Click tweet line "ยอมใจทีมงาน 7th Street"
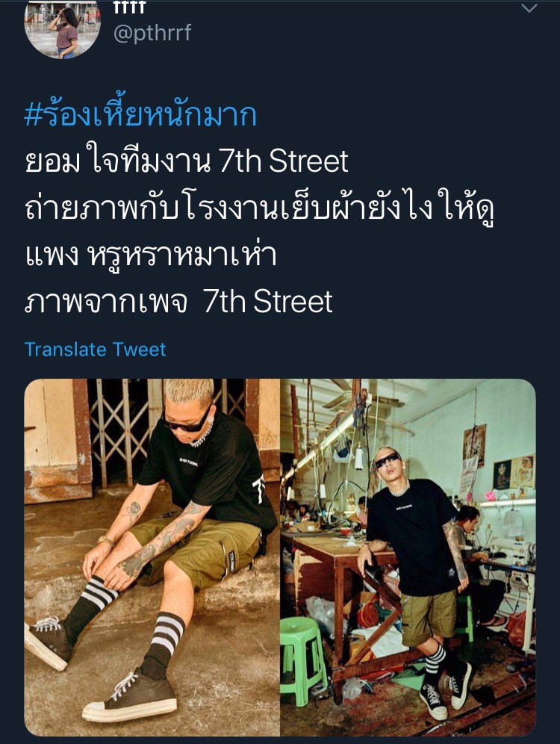 (x=187, y=161)
